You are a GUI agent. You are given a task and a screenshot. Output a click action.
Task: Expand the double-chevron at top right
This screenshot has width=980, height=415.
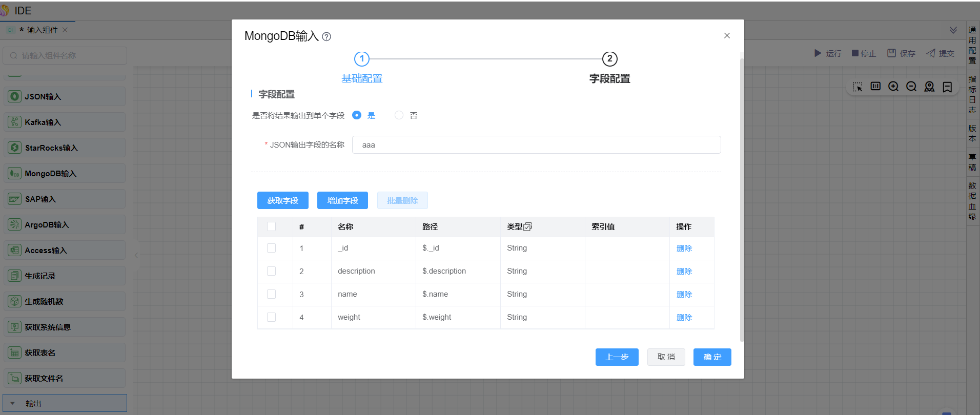953,30
